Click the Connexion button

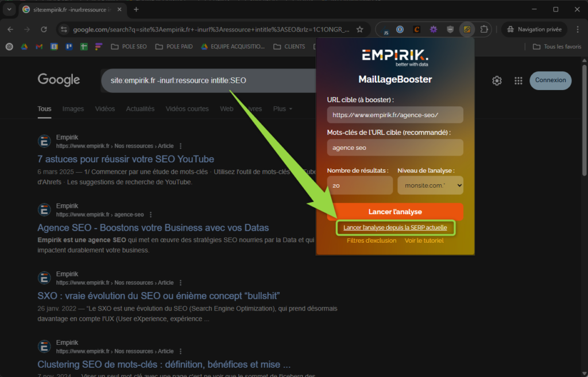[x=551, y=80]
